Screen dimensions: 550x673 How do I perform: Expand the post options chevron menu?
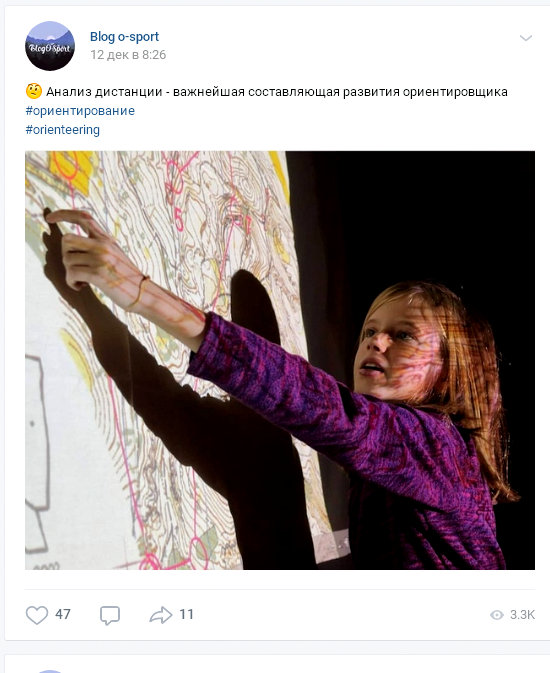click(526, 38)
